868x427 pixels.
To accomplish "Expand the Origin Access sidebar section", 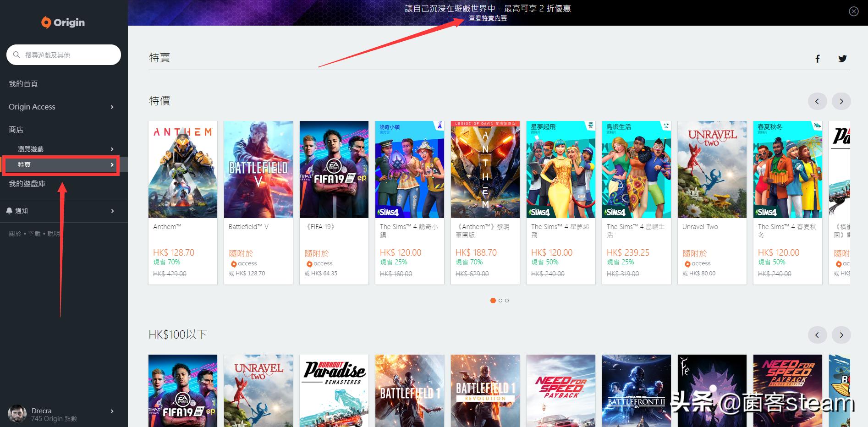I will [112, 107].
